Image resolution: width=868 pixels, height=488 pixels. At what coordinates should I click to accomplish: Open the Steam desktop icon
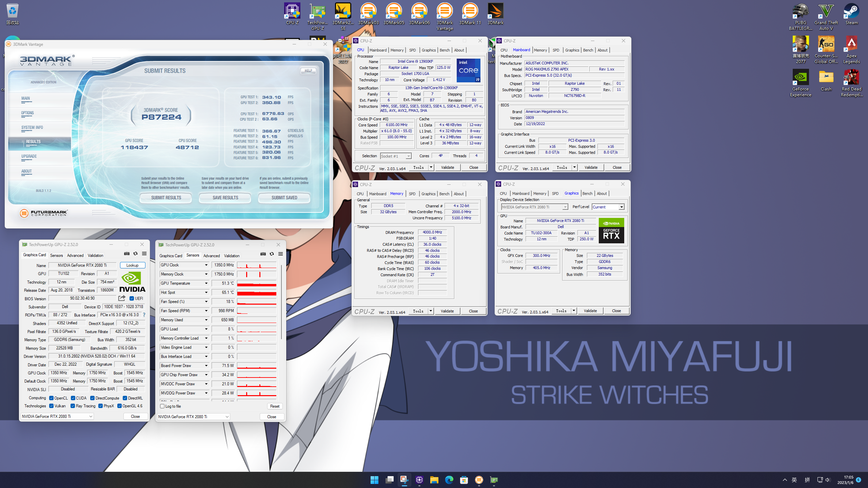click(x=851, y=14)
